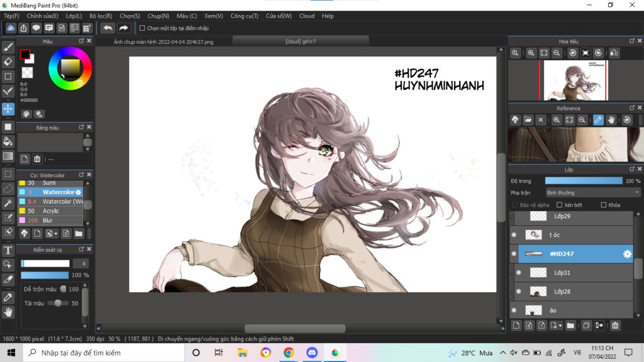
Task: Adjust the 'Độ trong' opacity slider
Action: click(x=584, y=181)
